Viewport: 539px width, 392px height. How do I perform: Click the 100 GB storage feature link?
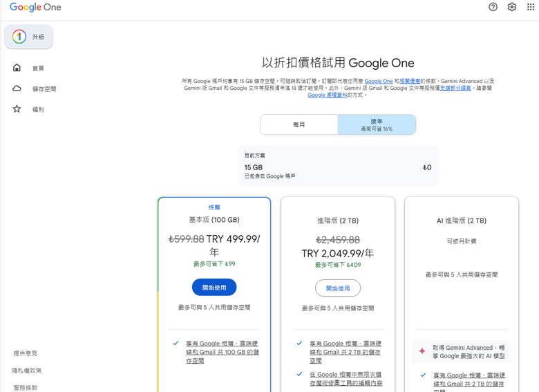pyautogui.click(x=223, y=352)
